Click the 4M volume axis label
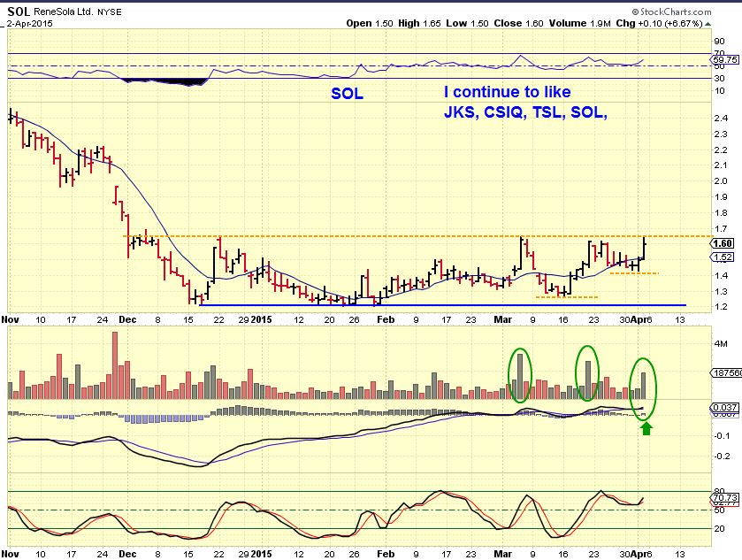 [721, 343]
